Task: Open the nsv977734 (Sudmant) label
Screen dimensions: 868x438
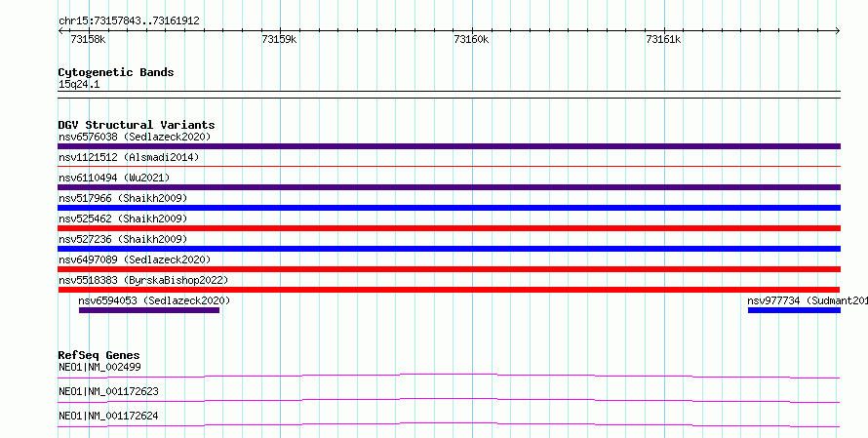Action: [x=808, y=300]
